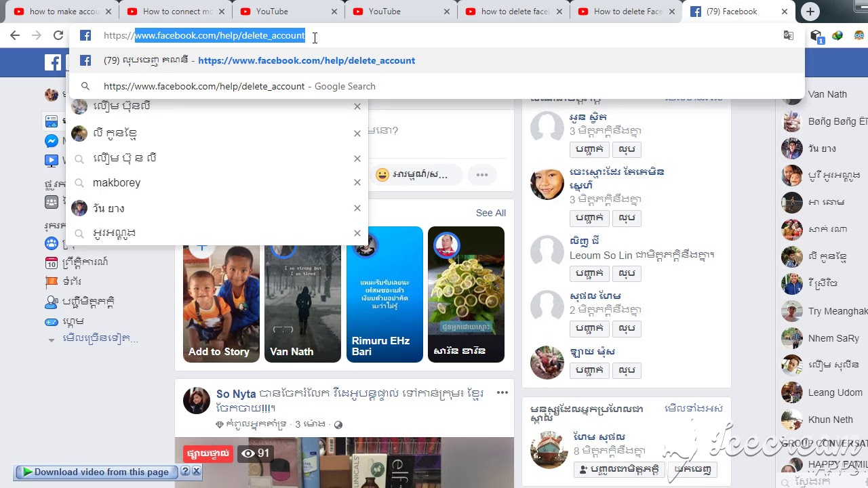This screenshot has height=488, width=868.
Task: Open the Pages flag icon in sidebar
Action: pyautogui.click(x=52, y=281)
